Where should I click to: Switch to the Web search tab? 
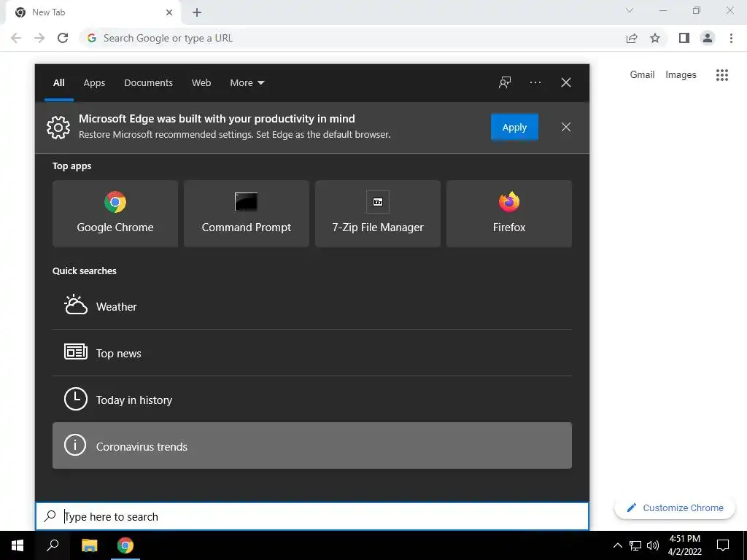click(x=201, y=83)
